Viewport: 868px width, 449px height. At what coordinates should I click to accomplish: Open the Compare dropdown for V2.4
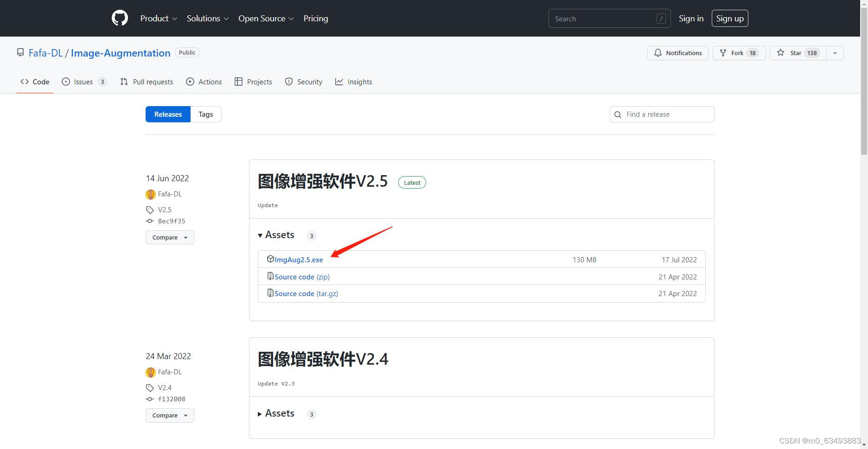(x=170, y=415)
